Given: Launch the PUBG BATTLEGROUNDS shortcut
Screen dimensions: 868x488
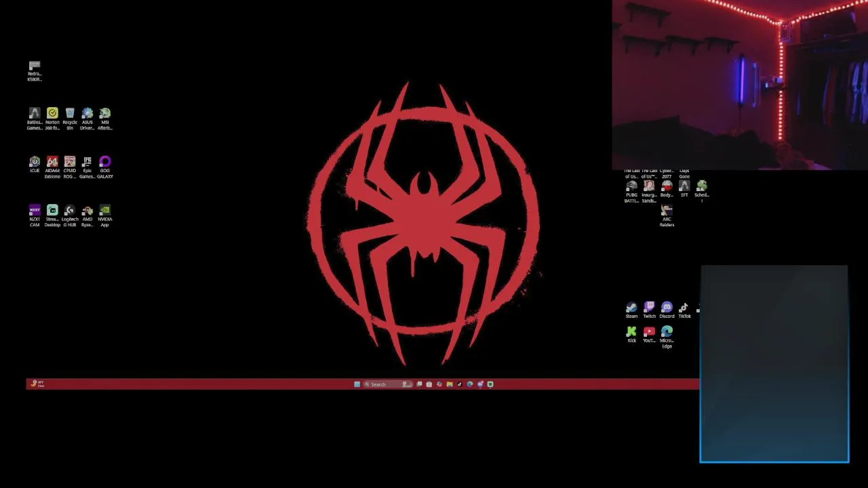Looking at the screenshot, I should 631,192.
